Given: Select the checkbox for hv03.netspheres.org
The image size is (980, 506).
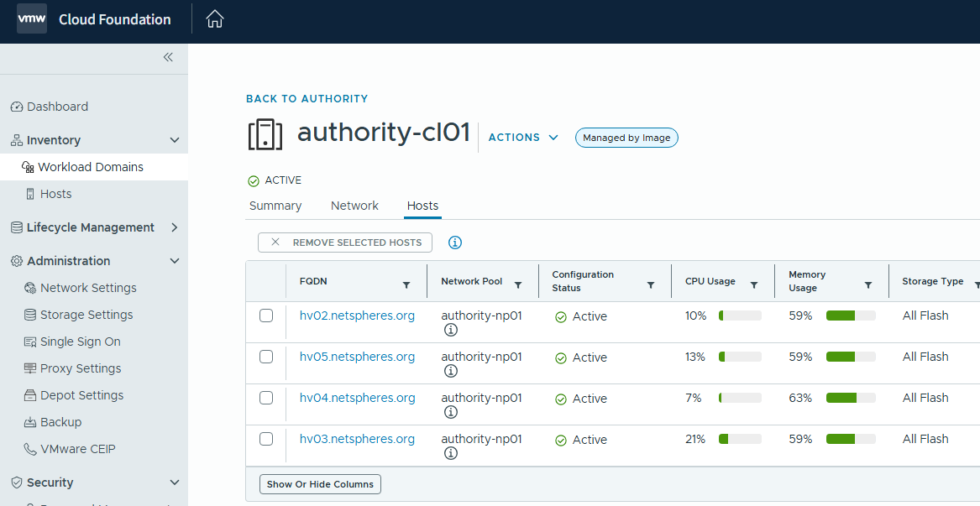Looking at the screenshot, I should (x=266, y=439).
